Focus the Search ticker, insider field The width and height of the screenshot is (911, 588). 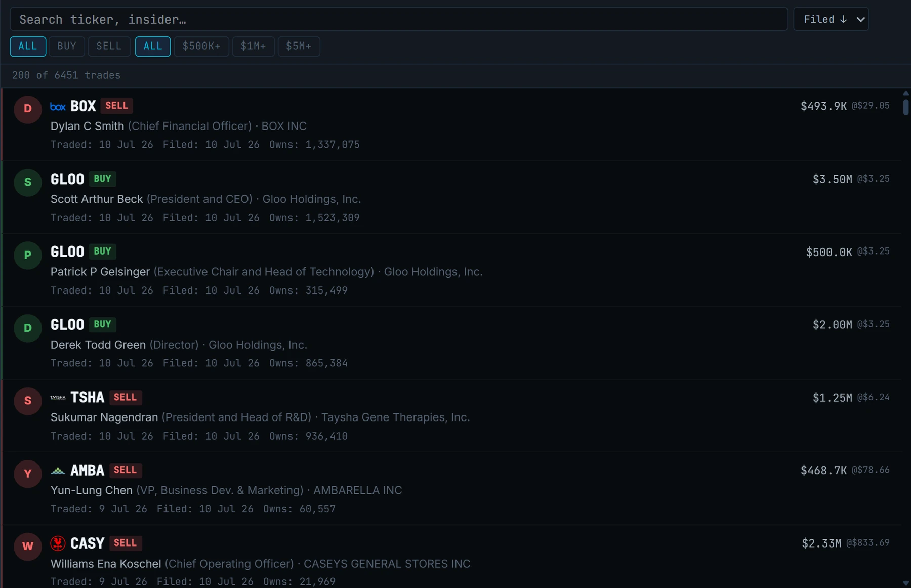[x=399, y=19]
